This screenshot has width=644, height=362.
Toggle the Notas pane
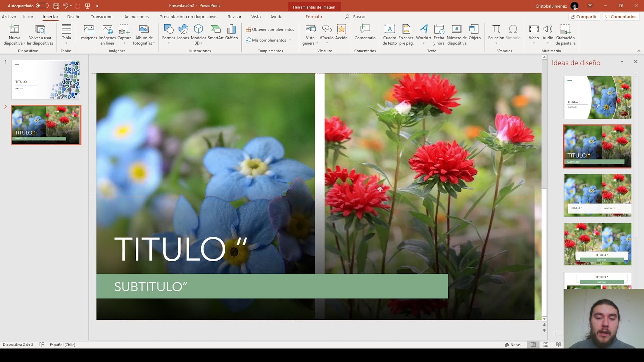click(x=513, y=345)
